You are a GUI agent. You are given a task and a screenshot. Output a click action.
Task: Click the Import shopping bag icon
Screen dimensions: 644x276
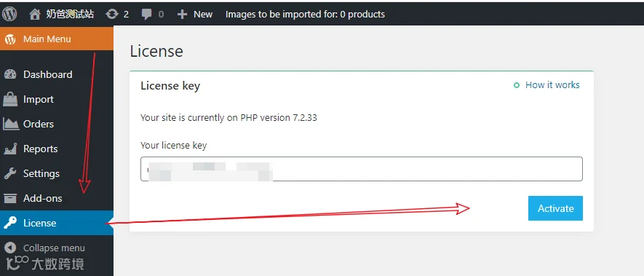click(10, 99)
